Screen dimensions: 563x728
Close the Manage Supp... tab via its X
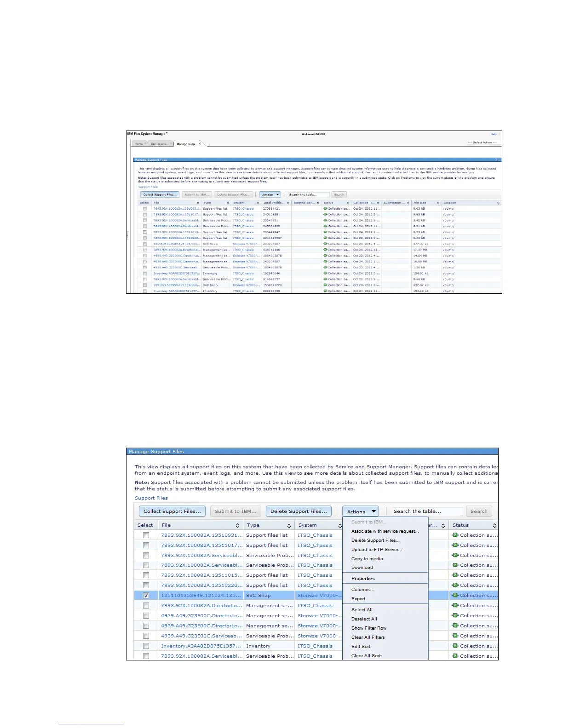(x=200, y=143)
